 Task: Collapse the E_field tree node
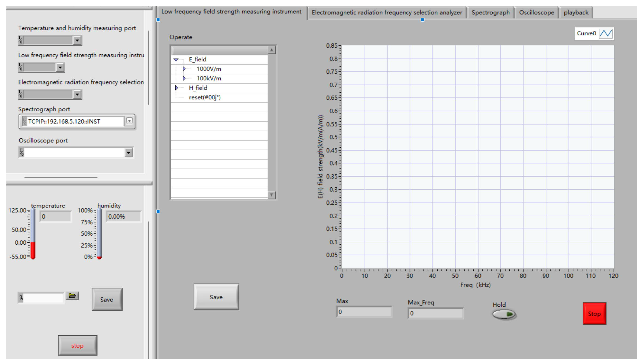click(x=176, y=59)
